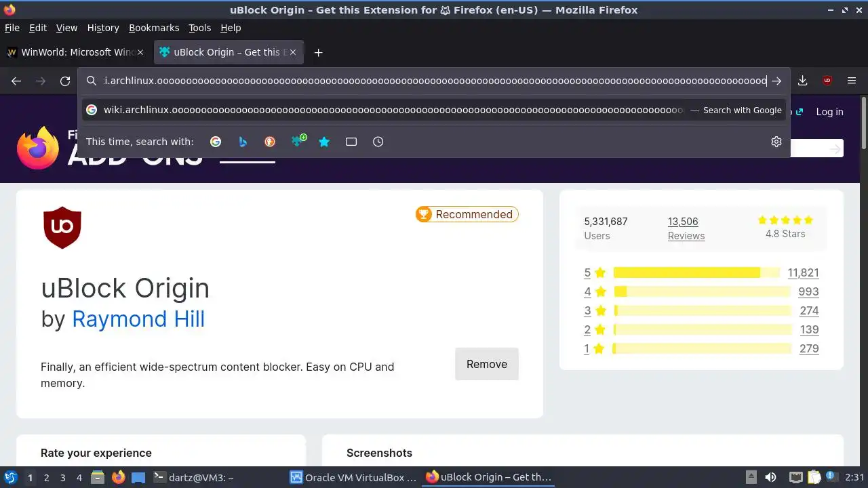
Task: Switch to dartz@VM3 terminal in taskbar
Action: click(x=194, y=477)
